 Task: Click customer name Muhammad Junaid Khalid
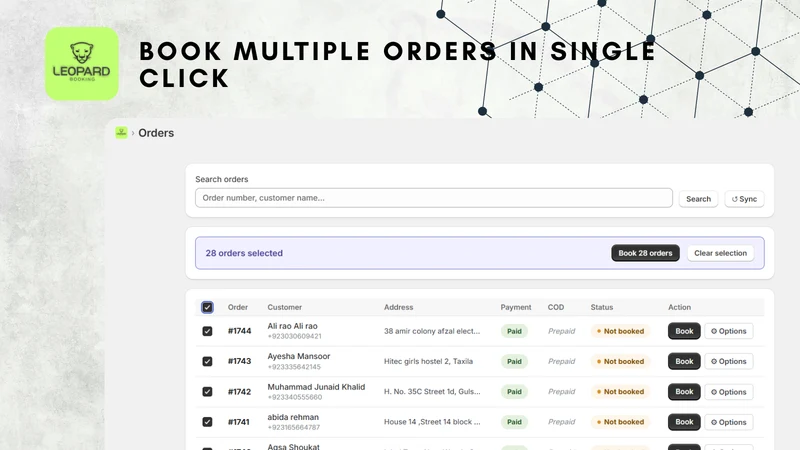point(316,387)
